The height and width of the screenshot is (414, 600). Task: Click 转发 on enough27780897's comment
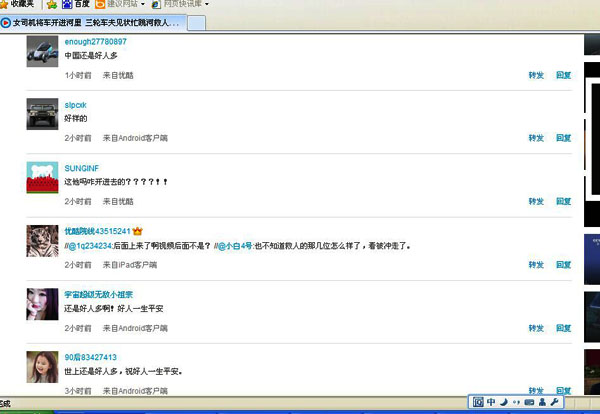tap(537, 75)
